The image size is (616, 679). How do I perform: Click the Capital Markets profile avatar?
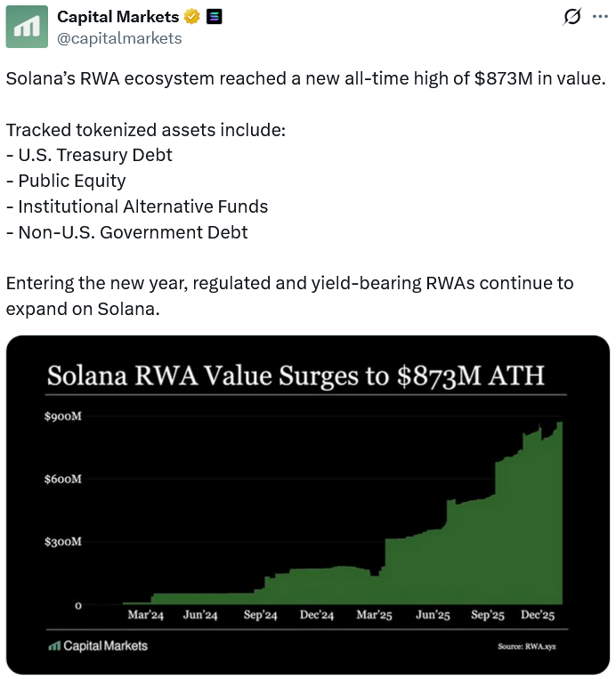point(28,27)
